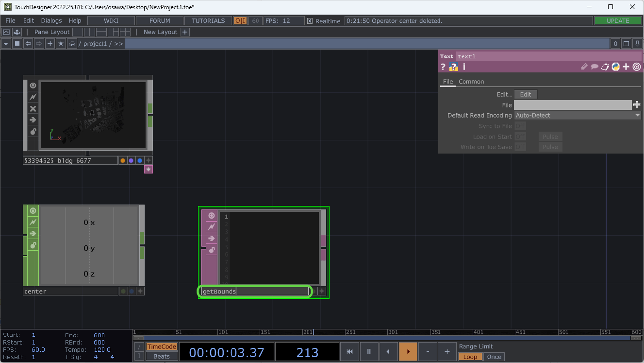Open the Auto-Detect encoding dropdown
The width and height of the screenshot is (644, 363).
point(637,115)
